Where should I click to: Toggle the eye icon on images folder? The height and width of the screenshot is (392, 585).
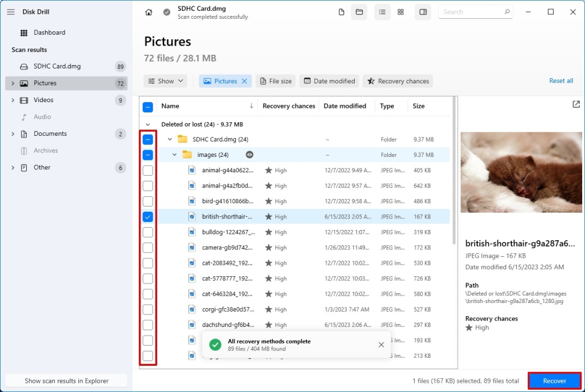coord(249,154)
